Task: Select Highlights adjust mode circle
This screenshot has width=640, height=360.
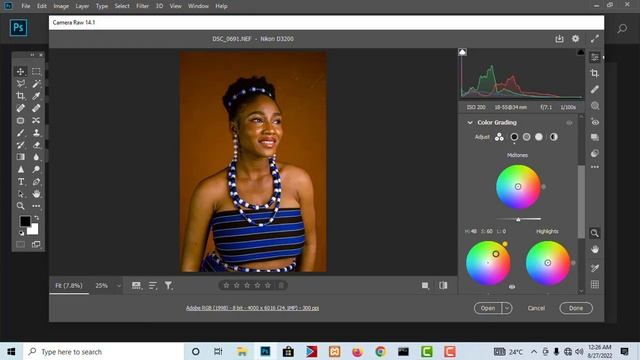Action: tap(539, 137)
